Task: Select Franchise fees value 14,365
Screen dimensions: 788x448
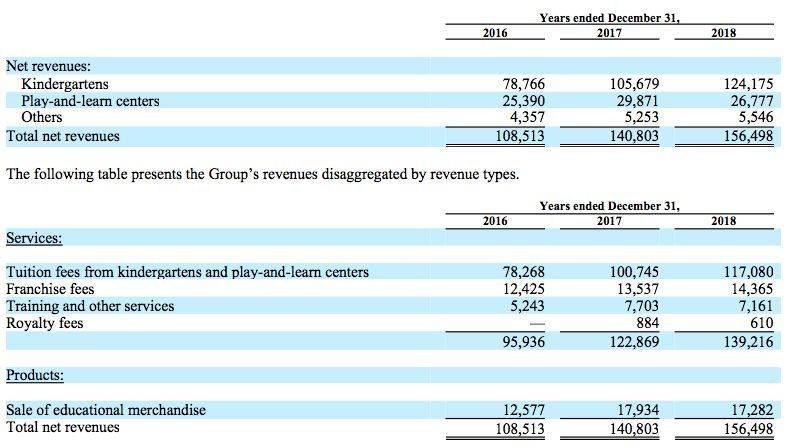Action: (752, 289)
